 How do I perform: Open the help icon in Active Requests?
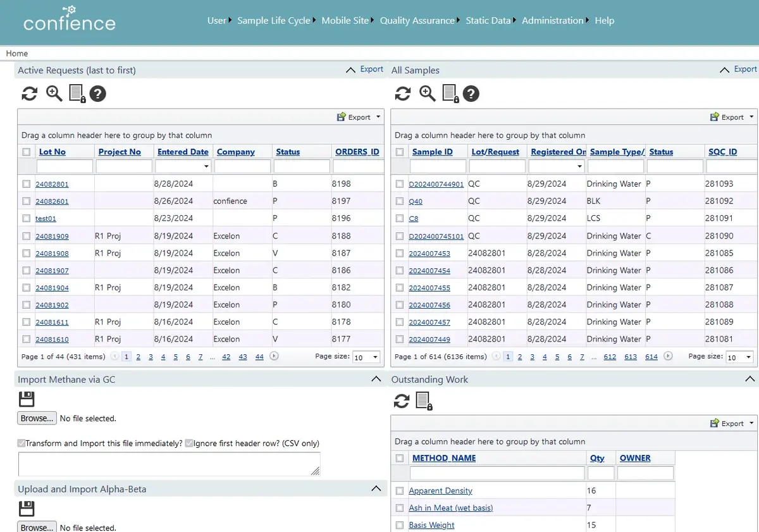coord(97,94)
